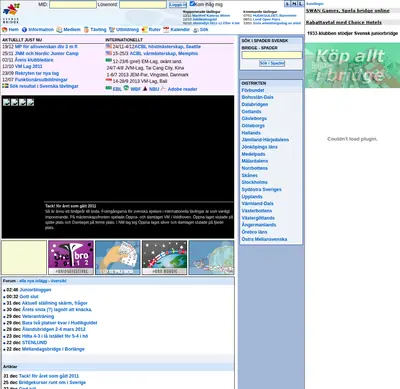Select small font size S button
The image size is (400, 389).
click(x=287, y=4)
